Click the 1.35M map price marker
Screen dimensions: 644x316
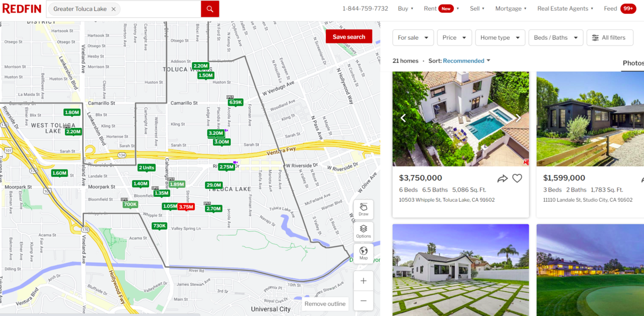(162, 194)
